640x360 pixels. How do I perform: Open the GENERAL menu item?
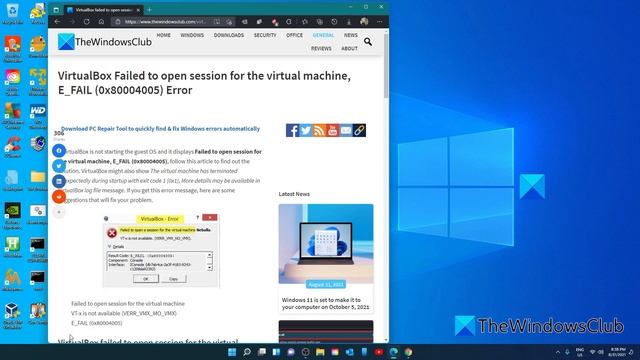click(x=323, y=35)
